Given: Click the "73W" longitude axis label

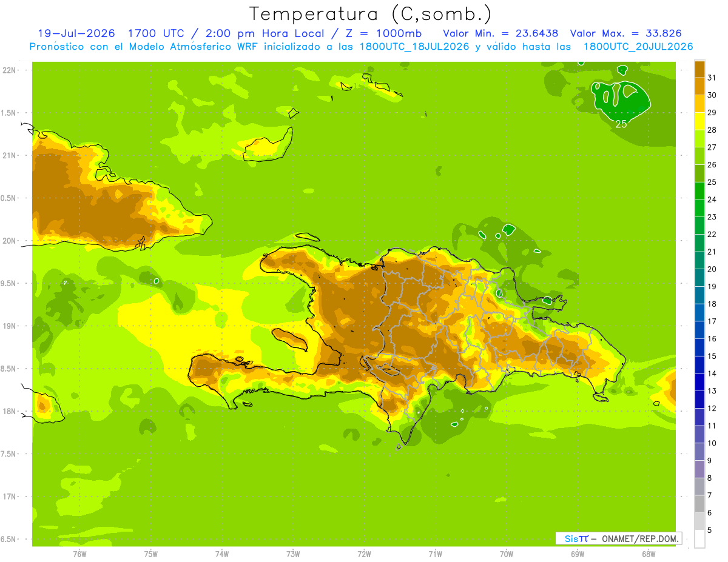Looking at the screenshot, I should click(x=293, y=554).
